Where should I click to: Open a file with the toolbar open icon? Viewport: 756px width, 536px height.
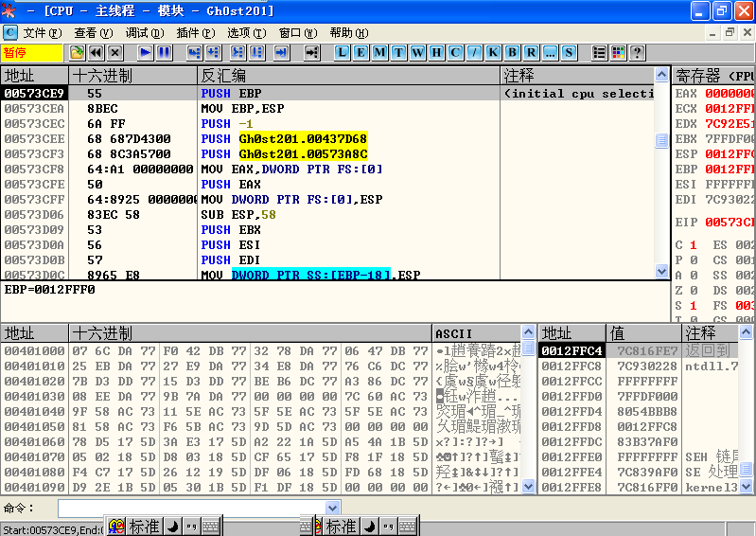pos(77,53)
